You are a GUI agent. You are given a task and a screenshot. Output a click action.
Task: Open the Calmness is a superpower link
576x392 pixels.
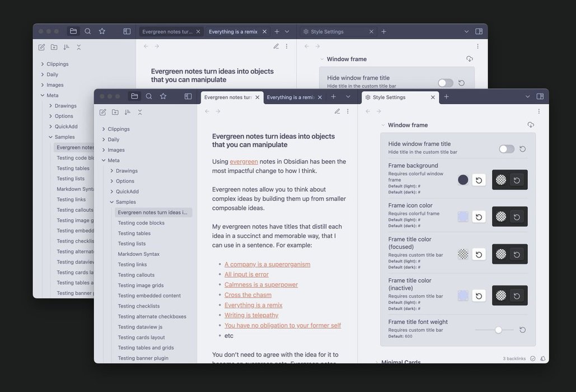[x=261, y=284]
